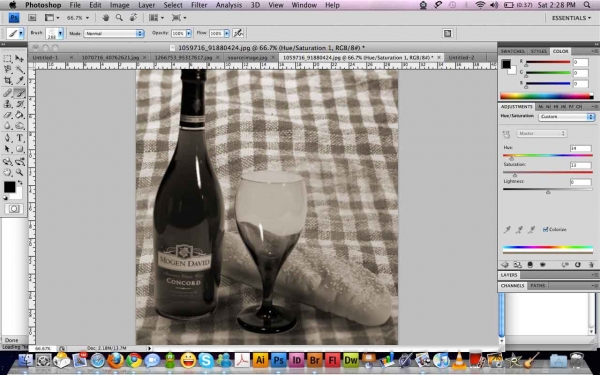Launch Bridge from the application bar
The width and height of the screenshot is (600, 375).
point(32,18)
